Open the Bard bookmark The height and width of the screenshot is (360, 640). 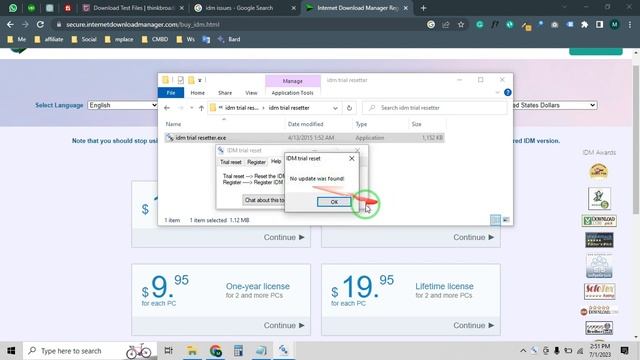click(x=229, y=39)
